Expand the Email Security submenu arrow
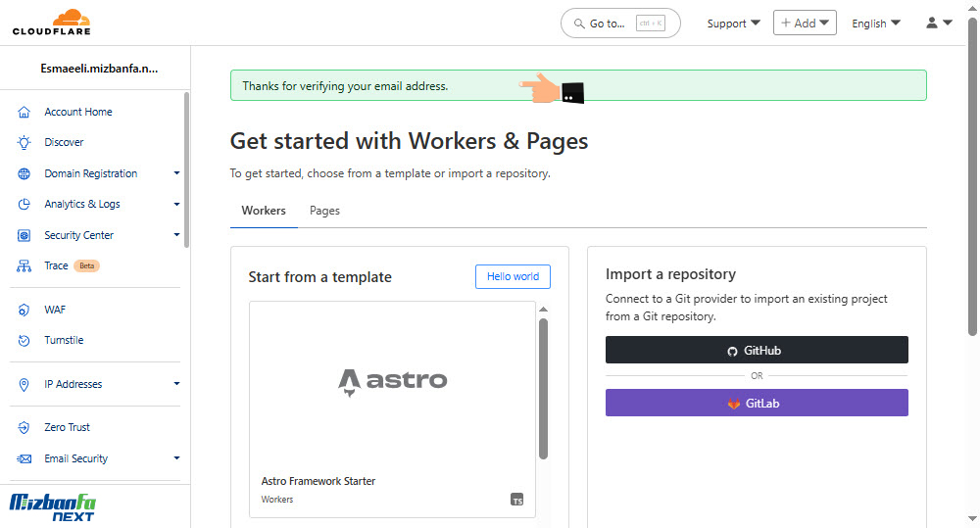The height and width of the screenshot is (528, 980). [176, 458]
